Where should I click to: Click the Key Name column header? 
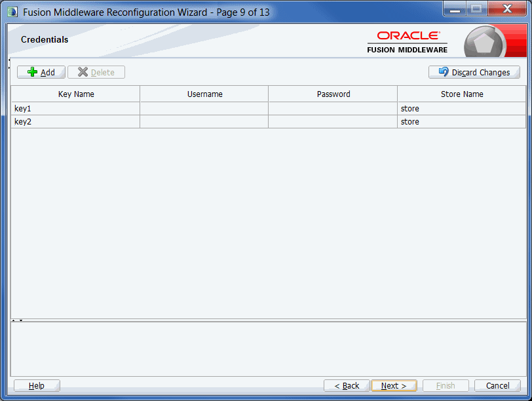point(75,94)
